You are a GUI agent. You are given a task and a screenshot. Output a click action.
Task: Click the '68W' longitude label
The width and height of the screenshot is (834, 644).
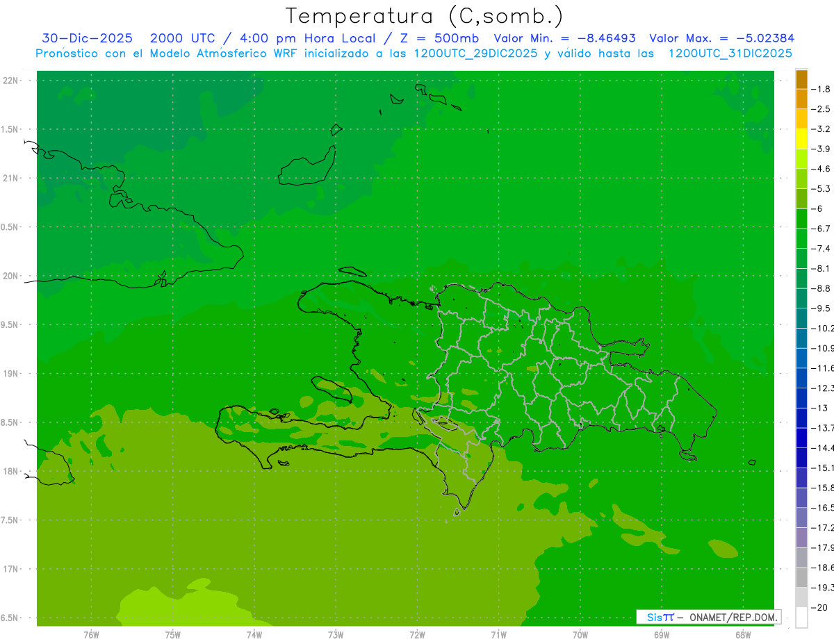pos(743,634)
